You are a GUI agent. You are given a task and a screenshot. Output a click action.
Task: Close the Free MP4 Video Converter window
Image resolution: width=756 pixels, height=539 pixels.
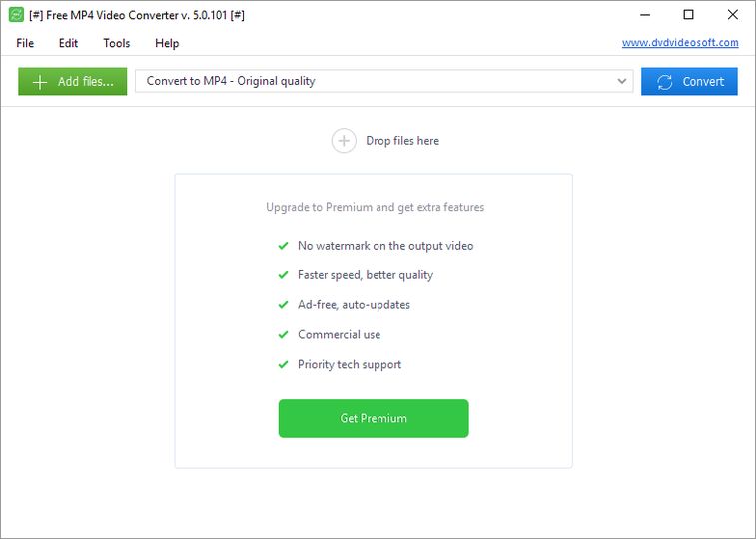[x=732, y=15]
